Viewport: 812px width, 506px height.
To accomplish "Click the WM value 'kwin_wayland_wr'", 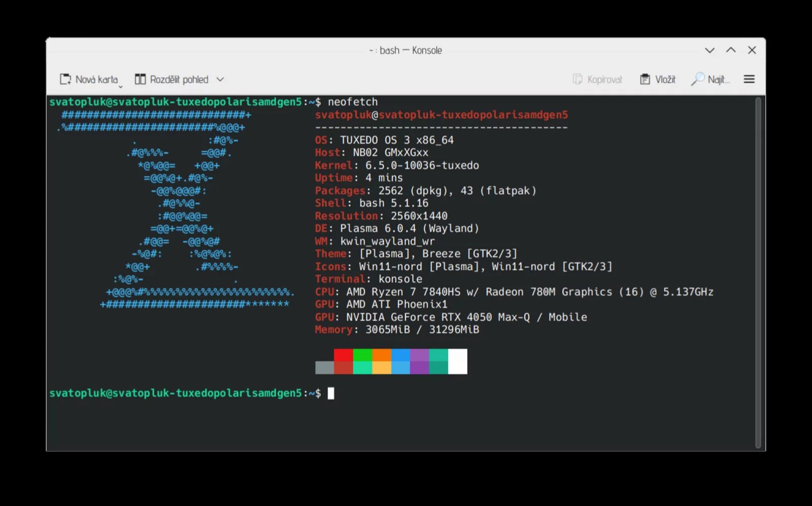I will coord(388,241).
